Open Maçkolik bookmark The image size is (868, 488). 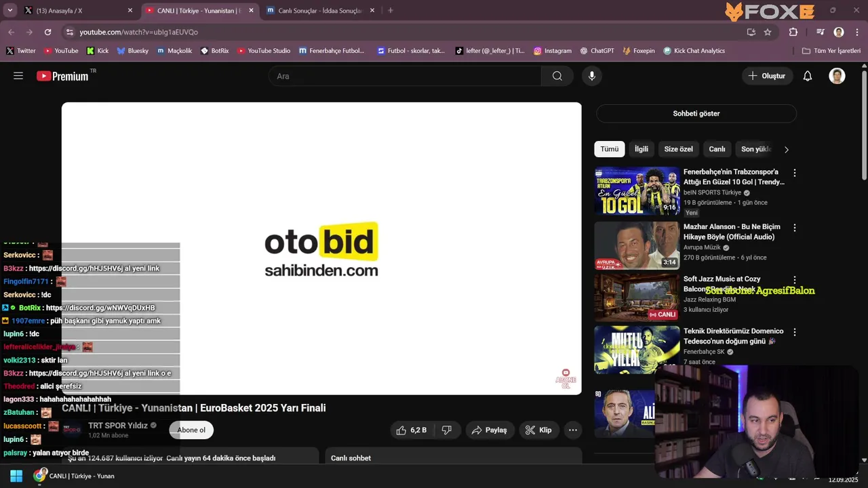[175, 51]
